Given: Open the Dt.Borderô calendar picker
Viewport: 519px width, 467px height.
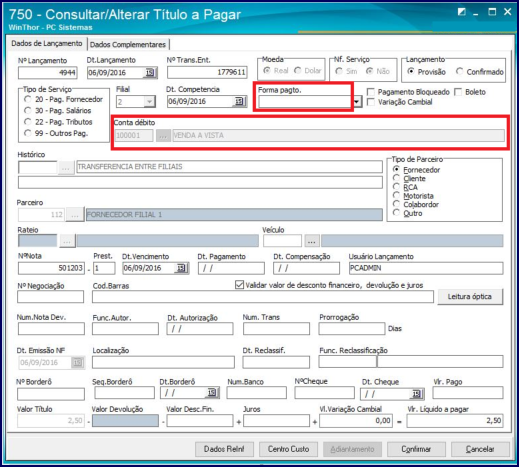Looking at the screenshot, I should coord(212,393).
